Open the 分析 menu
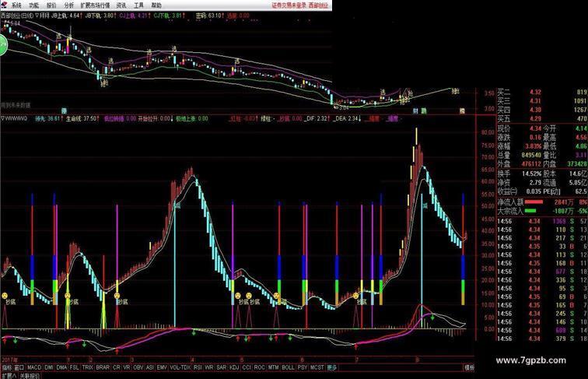This screenshot has width=588, height=379. point(69,5)
